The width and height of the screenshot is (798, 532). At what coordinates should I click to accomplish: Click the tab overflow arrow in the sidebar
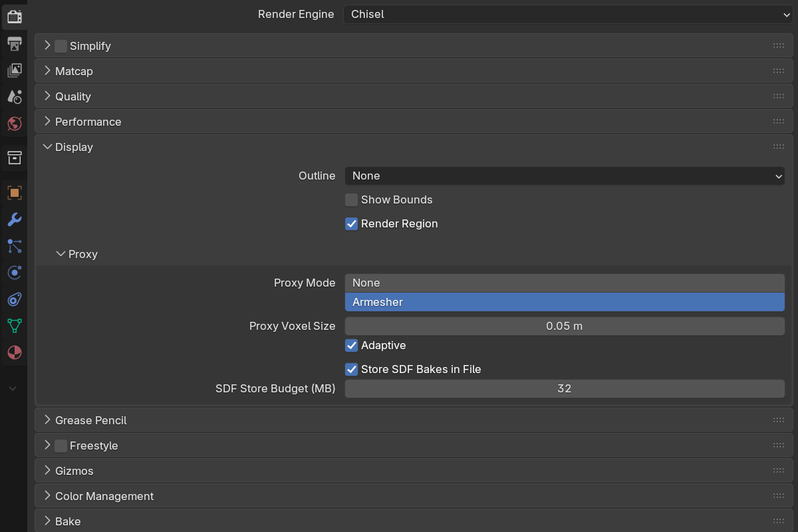click(x=13, y=388)
